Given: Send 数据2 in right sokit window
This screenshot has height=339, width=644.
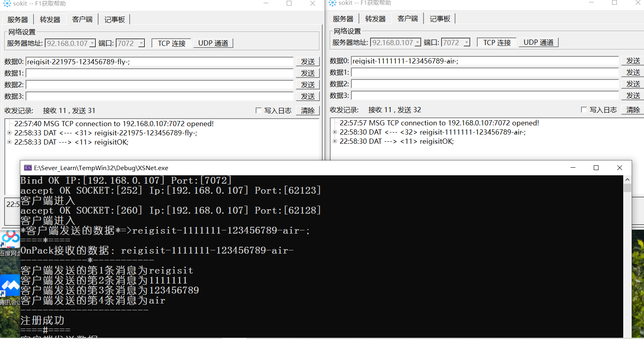Looking at the screenshot, I should [633, 84].
